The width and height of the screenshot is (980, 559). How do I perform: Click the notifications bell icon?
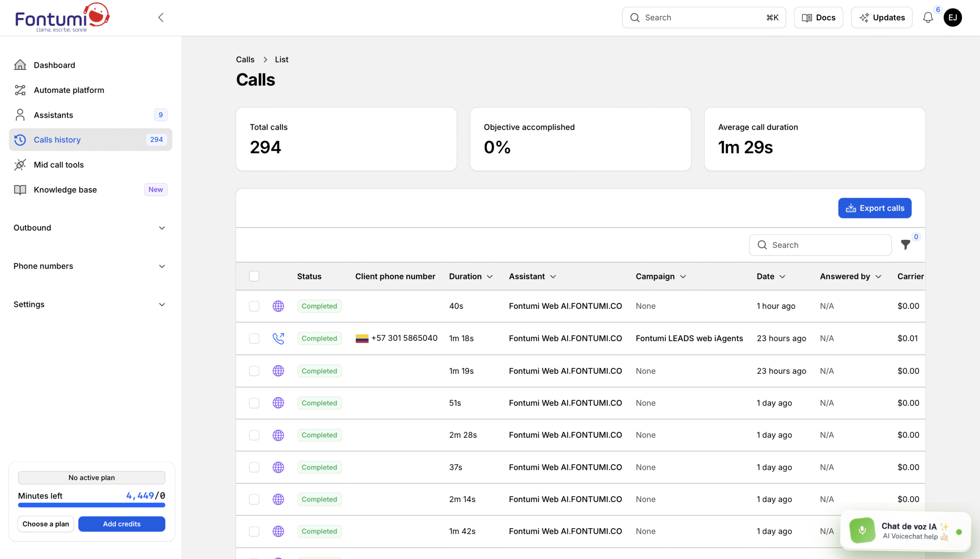point(928,18)
